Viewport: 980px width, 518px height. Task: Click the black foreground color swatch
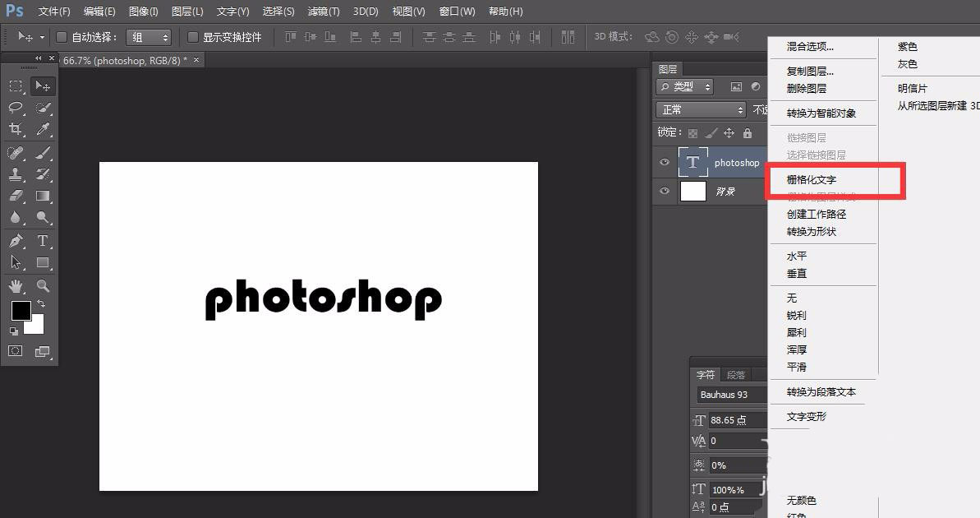pyautogui.click(x=20, y=310)
